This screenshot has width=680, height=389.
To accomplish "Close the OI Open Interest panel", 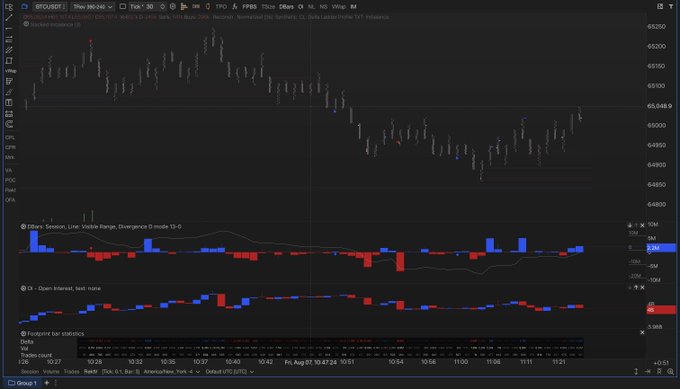I will coord(642,288).
